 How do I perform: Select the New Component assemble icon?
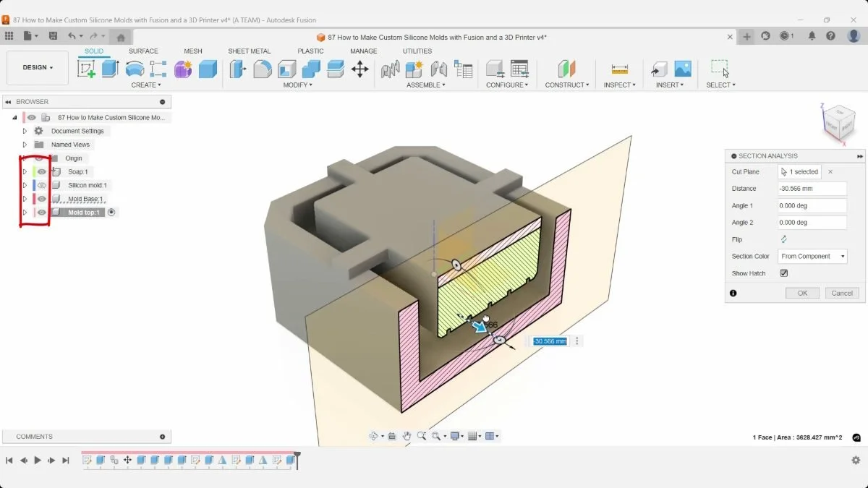pyautogui.click(x=414, y=69)
